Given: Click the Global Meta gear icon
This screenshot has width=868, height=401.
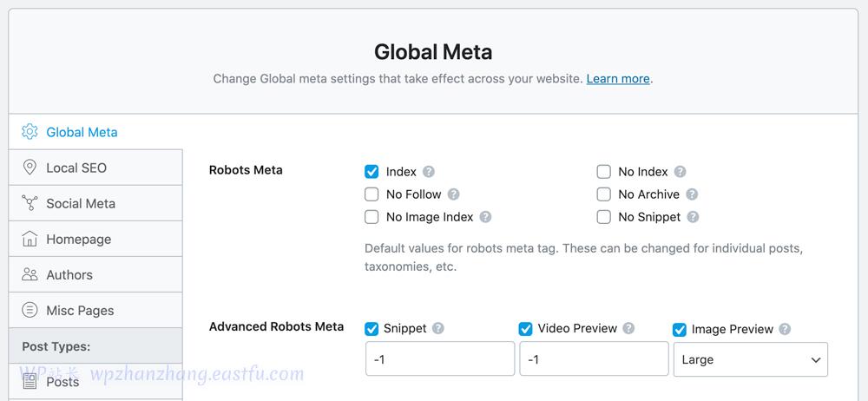Looking at the screenshot, I should [30, 132].
